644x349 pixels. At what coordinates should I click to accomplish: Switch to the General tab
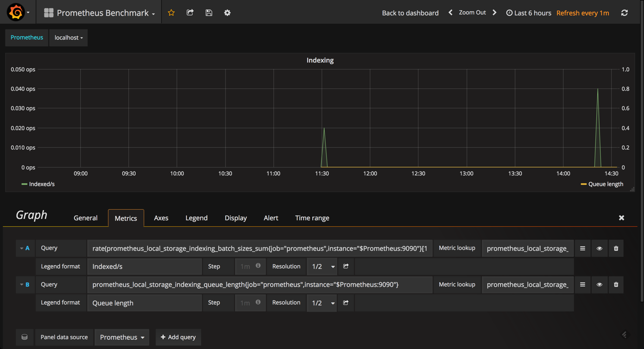86,218
